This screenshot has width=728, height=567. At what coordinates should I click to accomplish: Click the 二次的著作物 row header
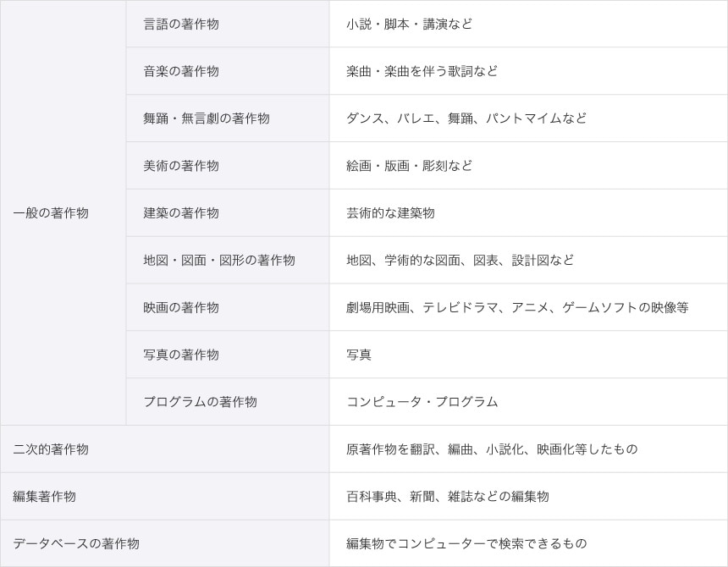coord(51,449)
